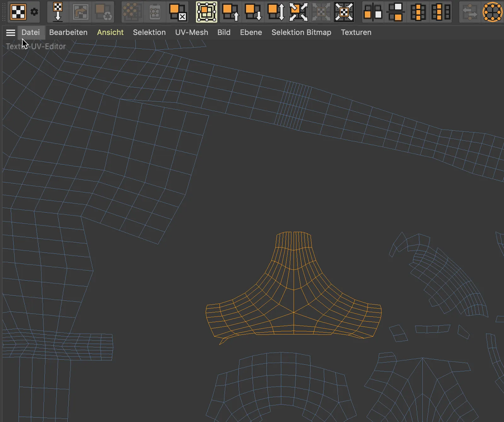504x422 pixels.
Task: Toggle the highlighted transform bounding box tool
Action: [207, 12]
